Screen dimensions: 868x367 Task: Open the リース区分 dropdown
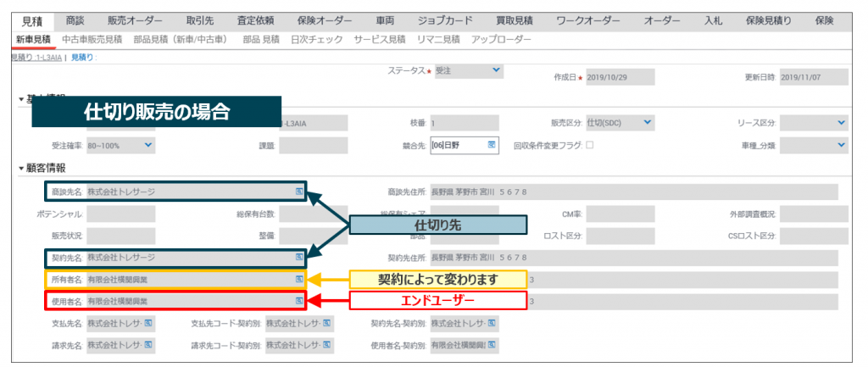point(841,123)
